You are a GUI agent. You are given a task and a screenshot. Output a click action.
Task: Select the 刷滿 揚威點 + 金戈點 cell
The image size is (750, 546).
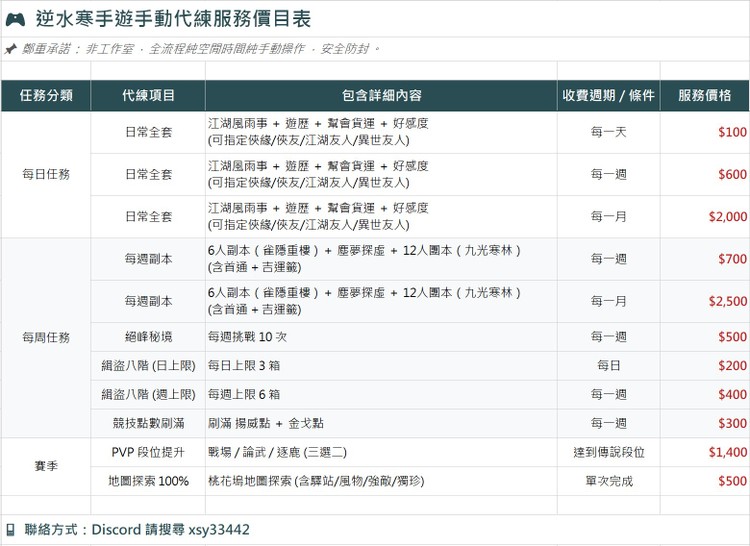click(x=381, y=424)
